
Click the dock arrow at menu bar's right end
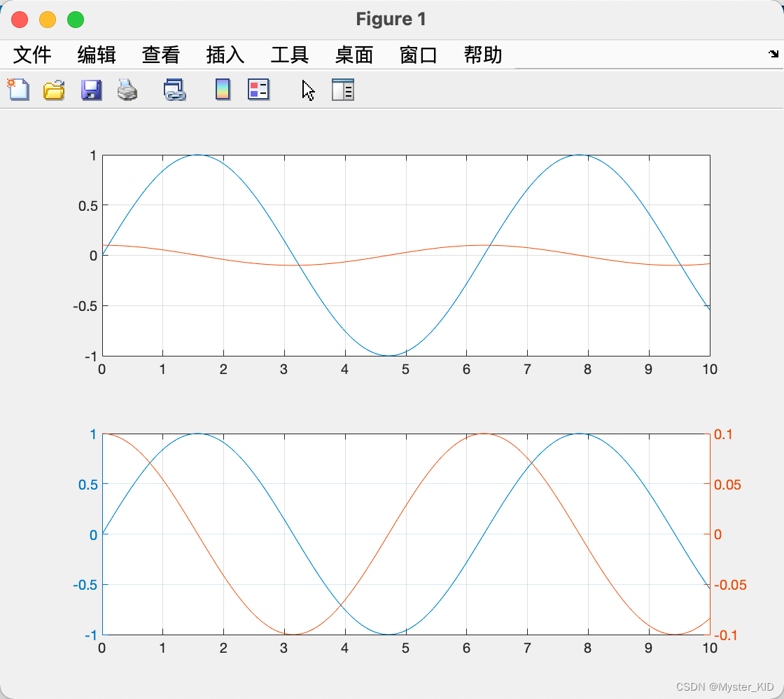[x=773, y=53]
